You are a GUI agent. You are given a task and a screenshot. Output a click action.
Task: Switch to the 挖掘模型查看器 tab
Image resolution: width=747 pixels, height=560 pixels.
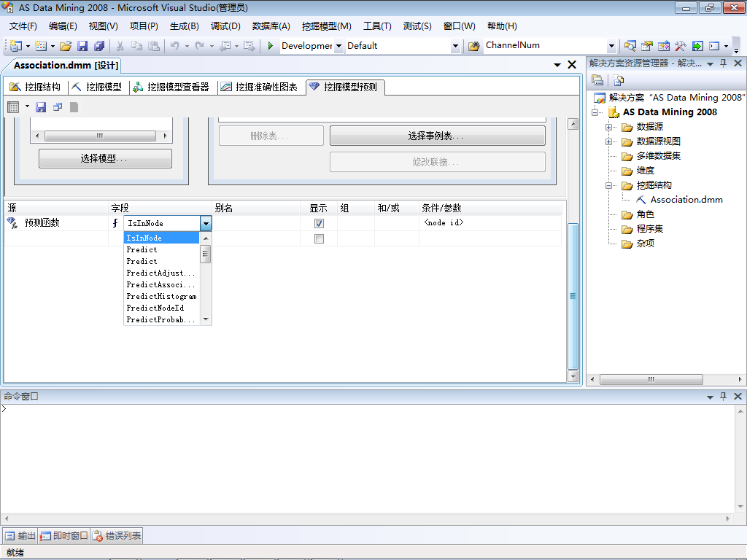tap(171, 87)
